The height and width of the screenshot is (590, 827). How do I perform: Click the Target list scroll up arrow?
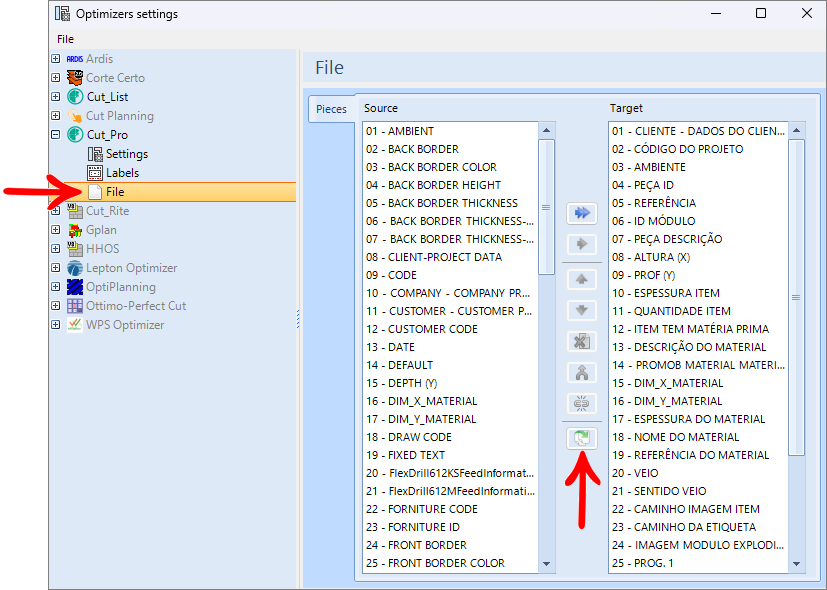point(796,130)
